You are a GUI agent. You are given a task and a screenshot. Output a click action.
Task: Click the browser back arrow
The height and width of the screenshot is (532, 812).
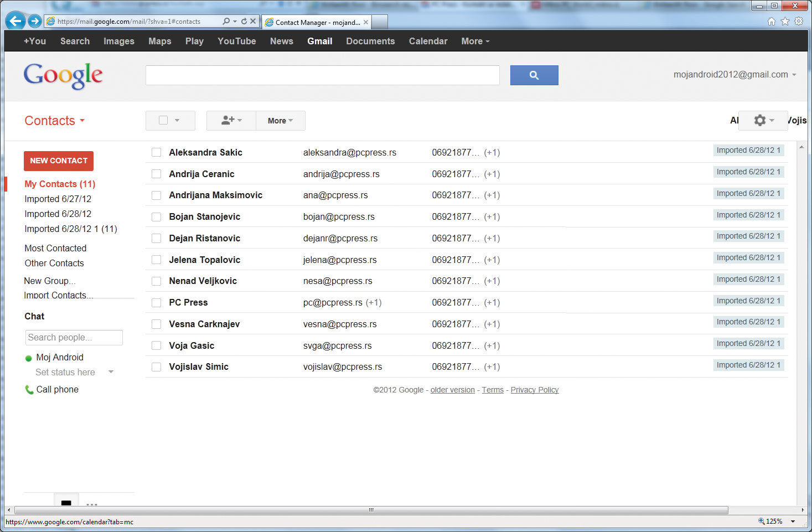tap(16, 21)
